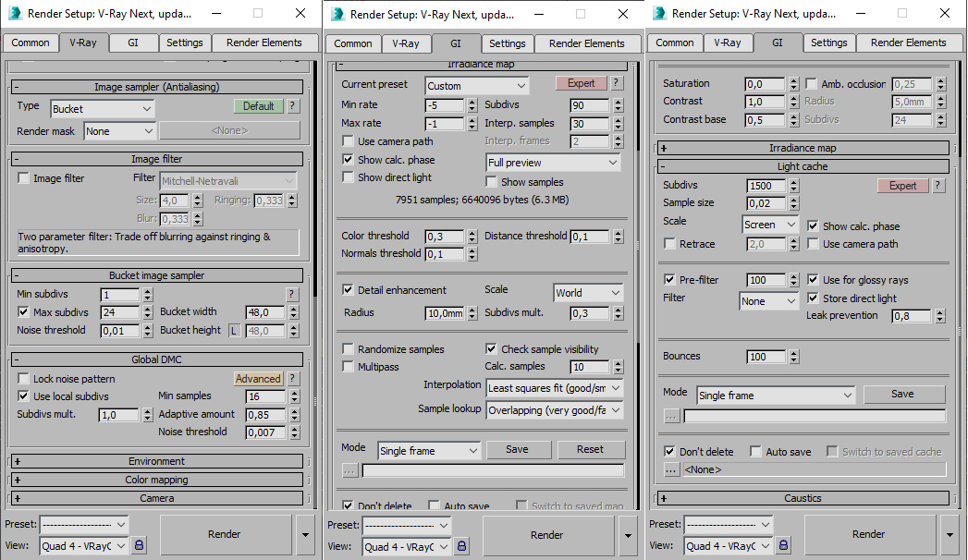Enable the Image filter checkbox
The width and height of the screenshot is (968, 560).
tap(23, 178)
